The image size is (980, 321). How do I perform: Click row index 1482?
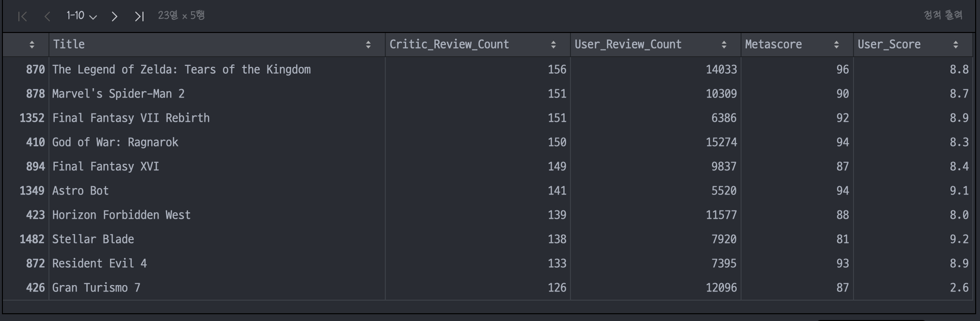point(32,239)
